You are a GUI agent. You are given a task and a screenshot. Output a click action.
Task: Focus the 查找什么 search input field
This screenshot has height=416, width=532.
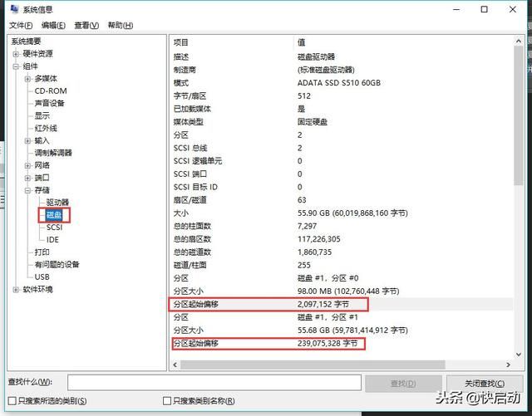214,383
